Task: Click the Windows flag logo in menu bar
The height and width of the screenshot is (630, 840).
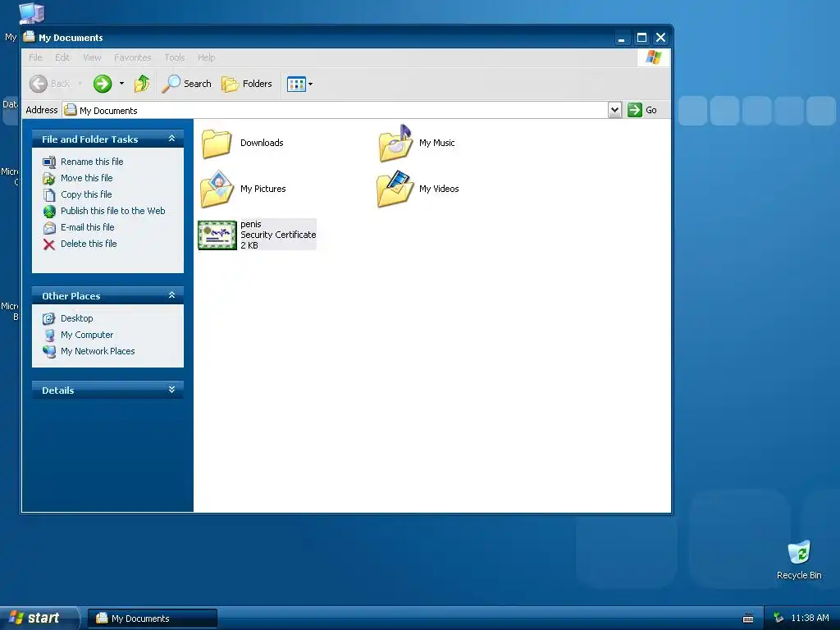Action: (x=653, y=57)
